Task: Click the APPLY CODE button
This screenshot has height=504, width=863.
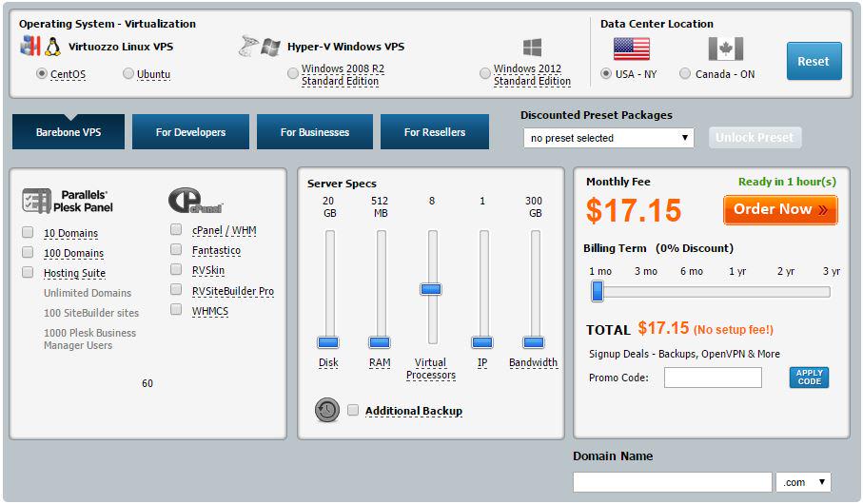Action: [x=809, y=378]
